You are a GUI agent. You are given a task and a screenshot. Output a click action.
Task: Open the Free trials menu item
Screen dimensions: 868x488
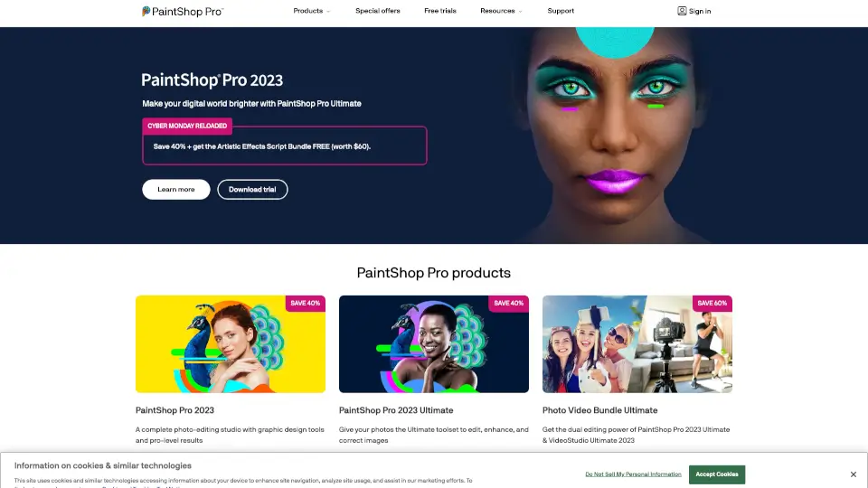[440, 11]
